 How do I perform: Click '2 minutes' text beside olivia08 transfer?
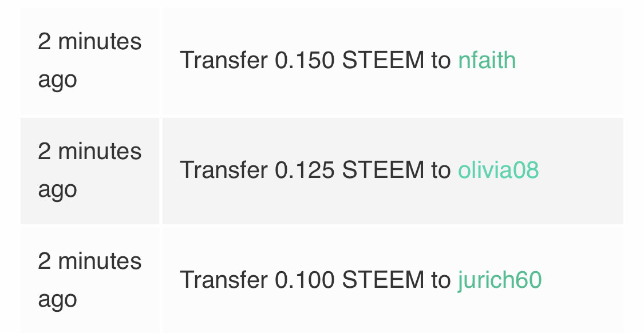point(89,151)
